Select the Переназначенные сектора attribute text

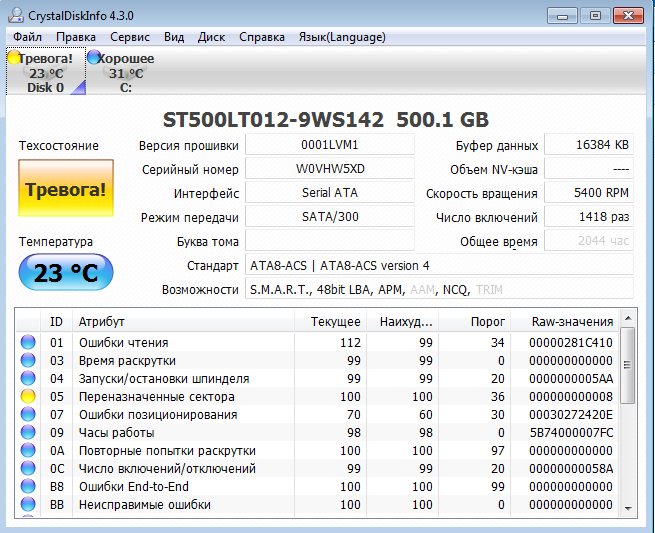point(157,396)
